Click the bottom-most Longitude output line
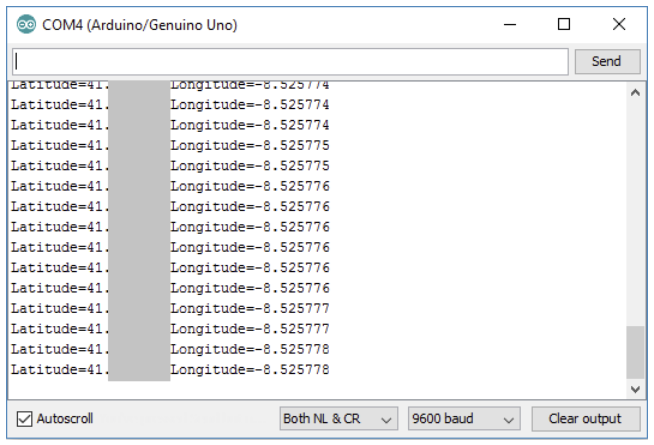Image resolution: width=654 pixels, height=445 pixels. coord(250,370)
